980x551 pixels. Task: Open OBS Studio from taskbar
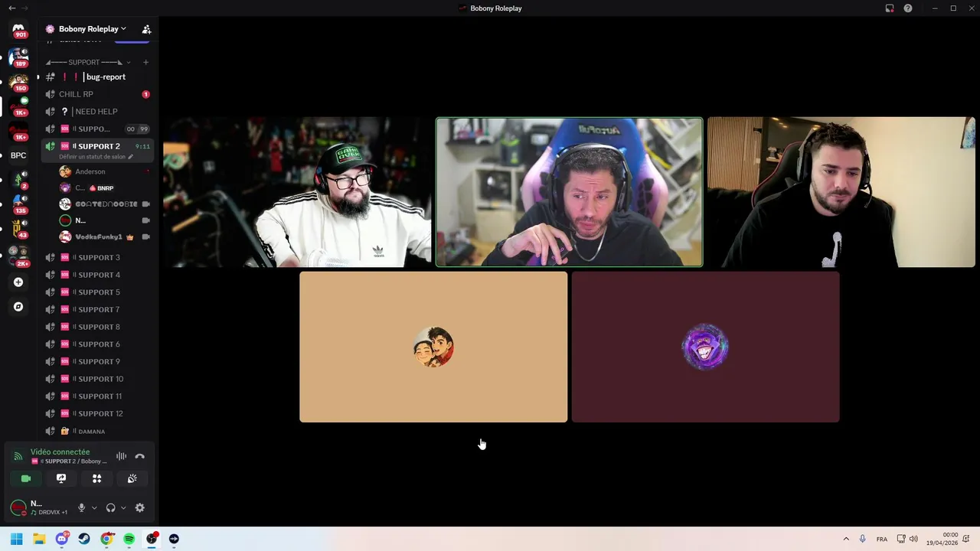coord(152,539)
